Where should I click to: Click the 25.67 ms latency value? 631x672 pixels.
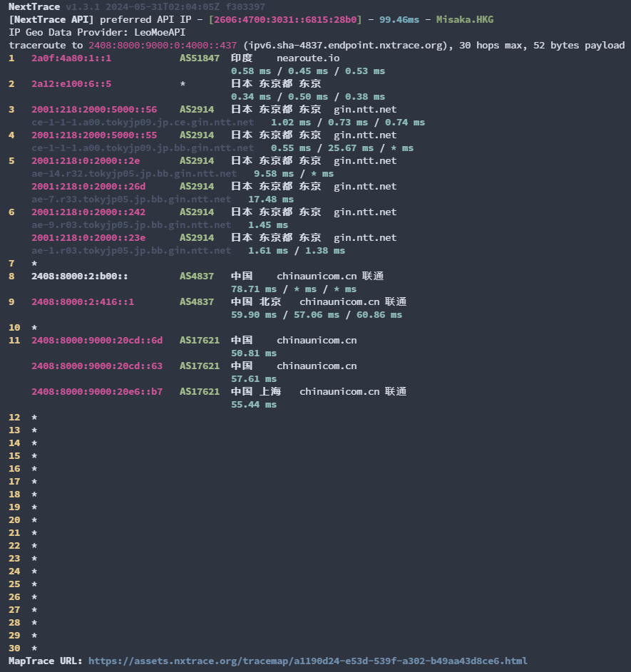[x=351, y=148]
